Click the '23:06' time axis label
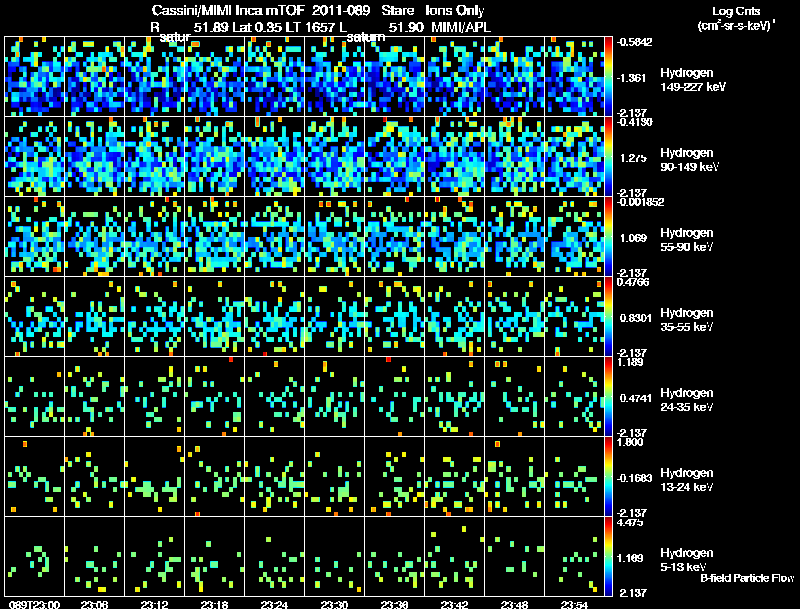 point(94,604)
